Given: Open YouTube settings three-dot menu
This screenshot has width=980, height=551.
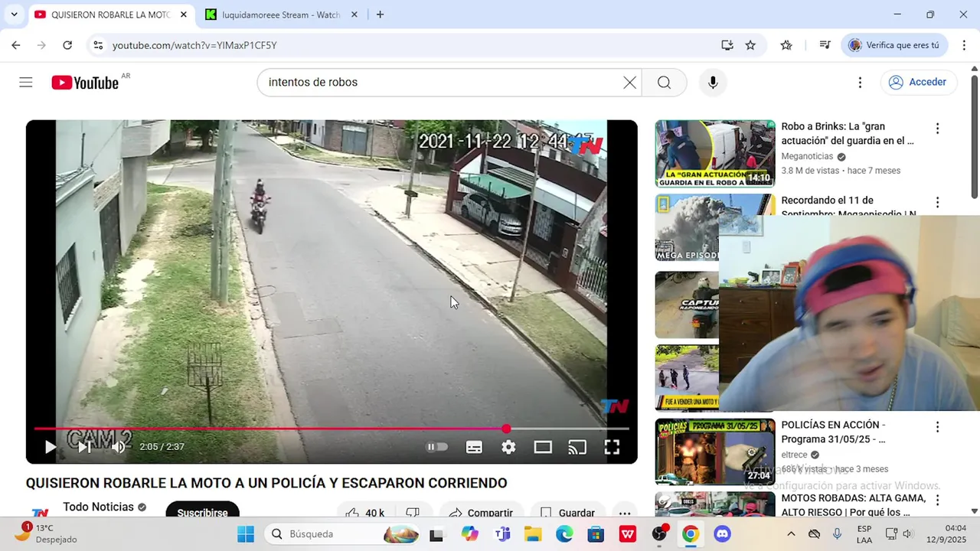Looking at the screenshot, I should point(860,83).
